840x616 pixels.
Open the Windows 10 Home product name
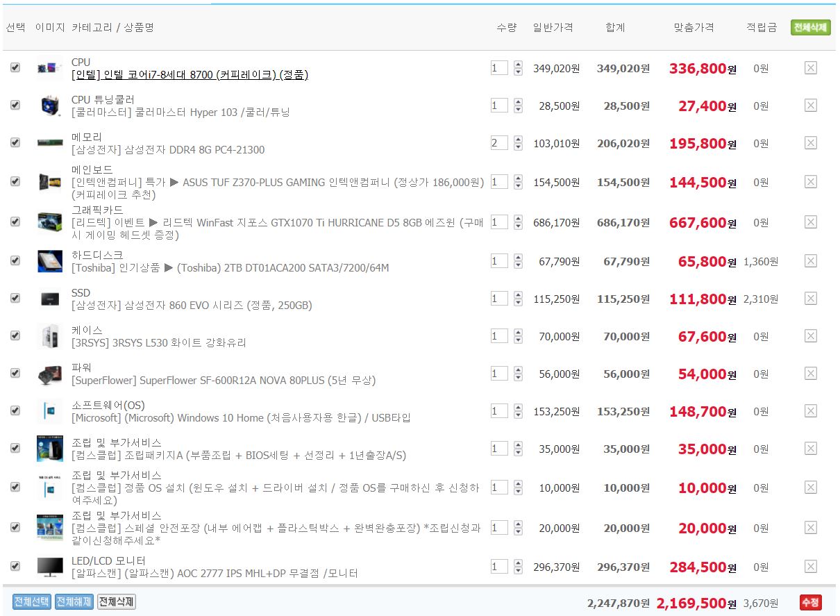(241, 418)
